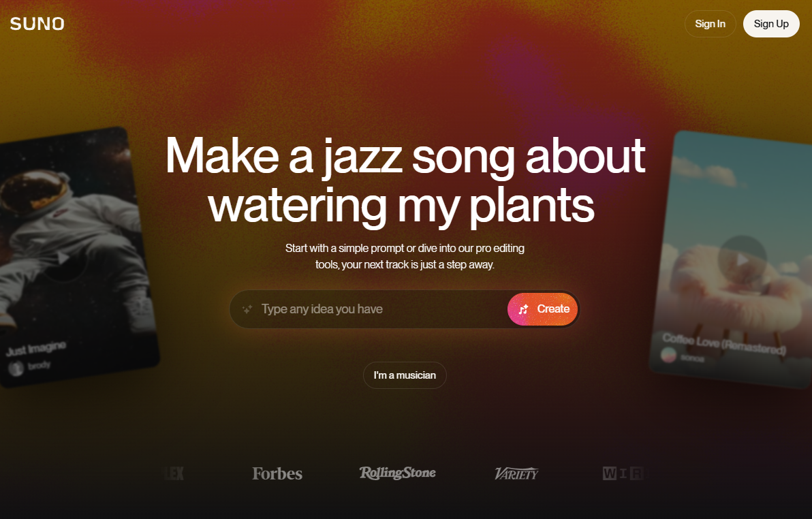Open the Just Imagine song title
The height and width of the screenshot is (519, 812).
[35, 349]
